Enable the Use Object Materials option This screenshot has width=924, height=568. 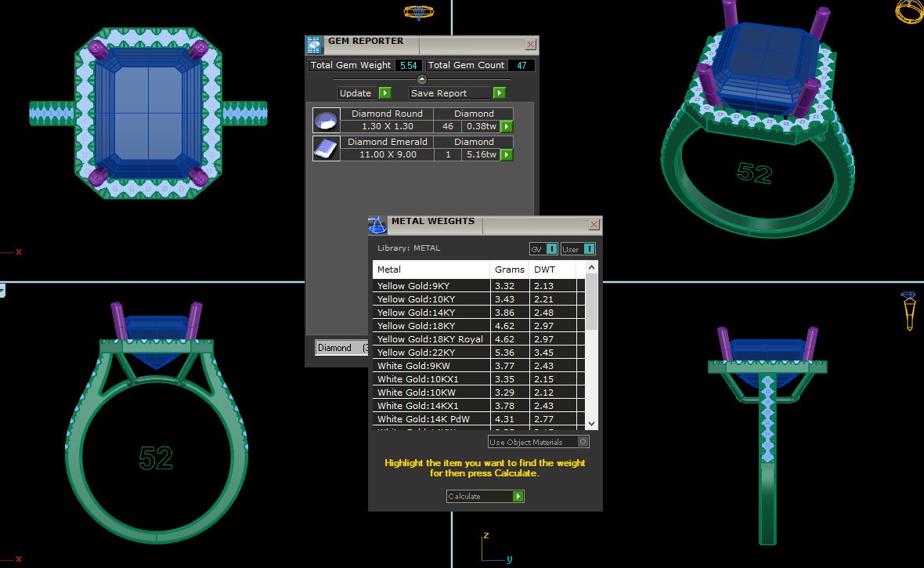click(583, 442)
